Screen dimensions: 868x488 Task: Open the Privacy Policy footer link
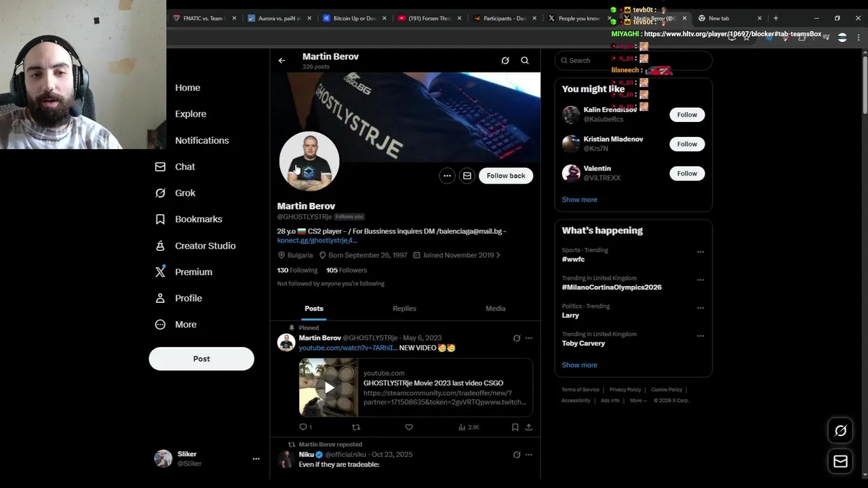(625, 390)
